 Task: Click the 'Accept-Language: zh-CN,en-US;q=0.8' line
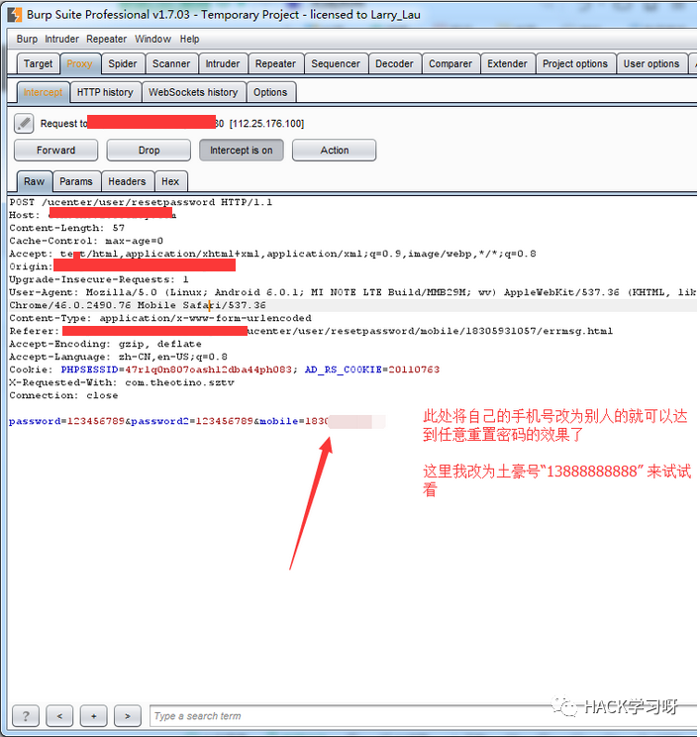118,357
